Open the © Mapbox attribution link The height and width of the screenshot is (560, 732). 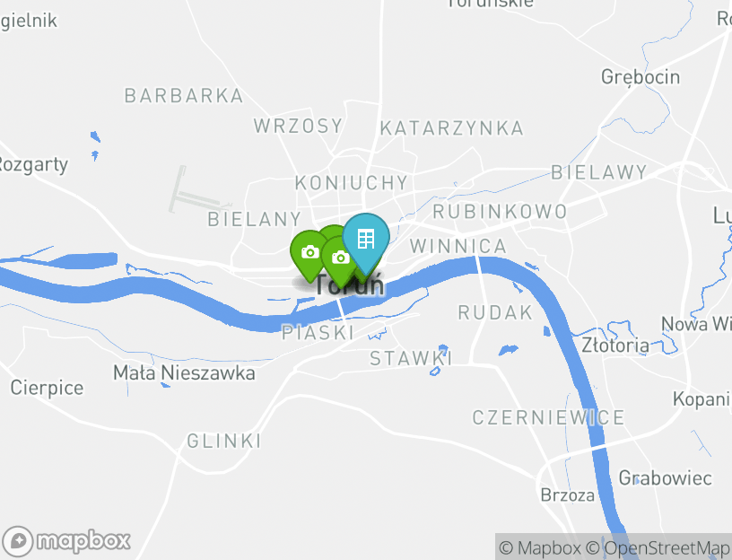(540, 547)
